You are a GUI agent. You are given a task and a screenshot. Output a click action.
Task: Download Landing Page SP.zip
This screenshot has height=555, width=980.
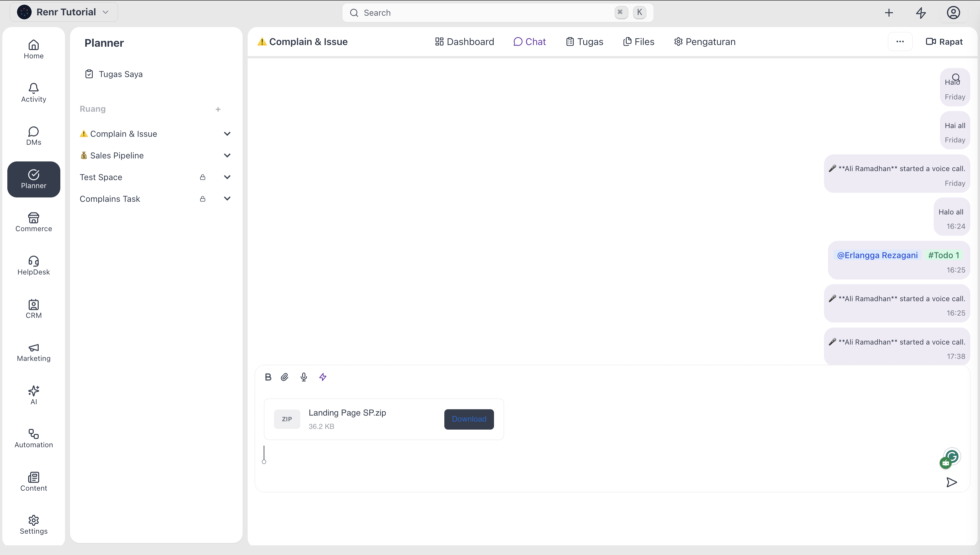coord(469,419)
